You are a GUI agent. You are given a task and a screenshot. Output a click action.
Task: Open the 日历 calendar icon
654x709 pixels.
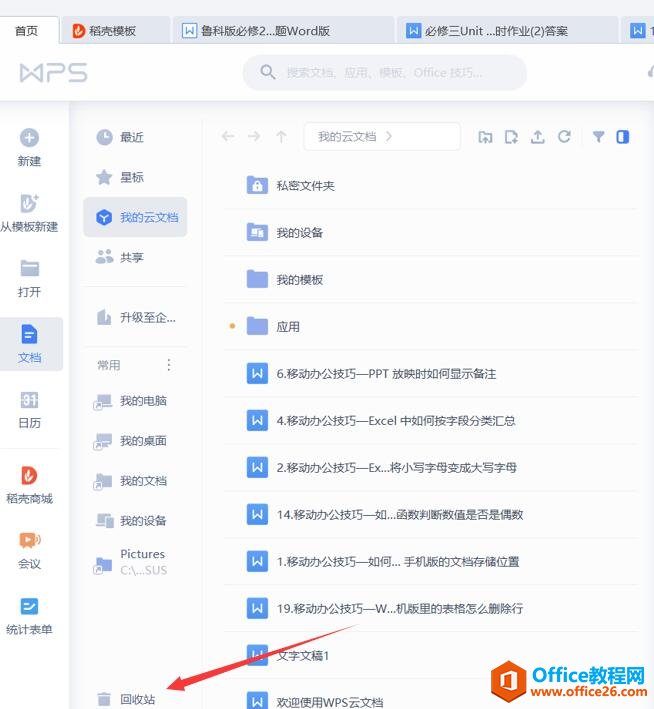(x=29, y=400)
